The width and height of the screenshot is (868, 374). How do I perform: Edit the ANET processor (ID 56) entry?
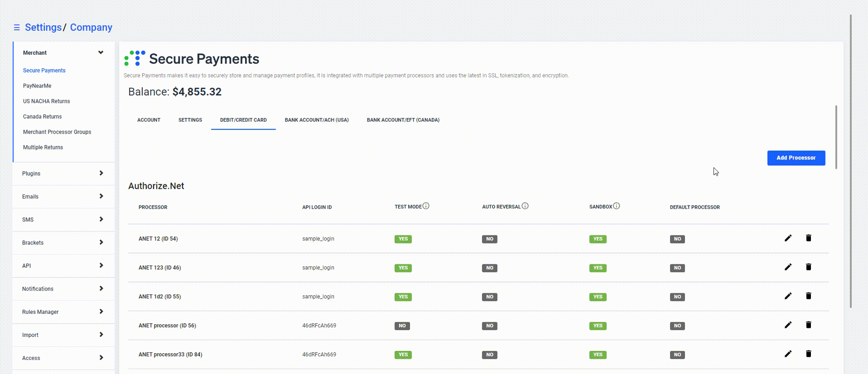point(788,325)
